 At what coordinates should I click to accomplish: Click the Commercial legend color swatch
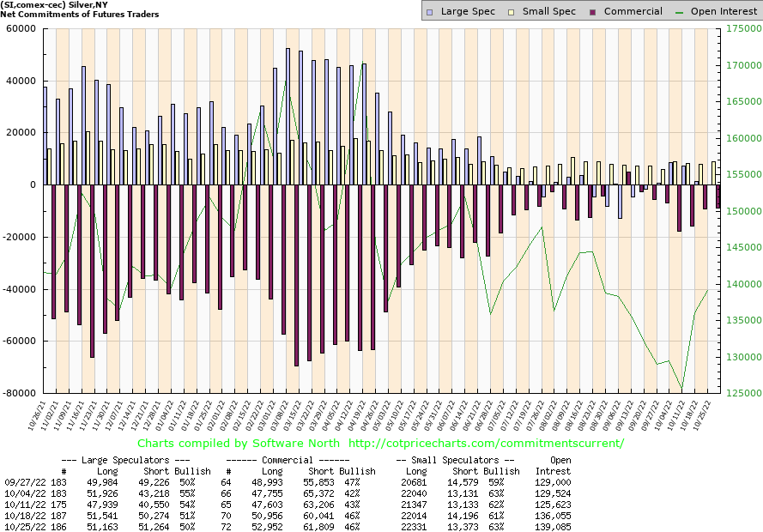593,11
